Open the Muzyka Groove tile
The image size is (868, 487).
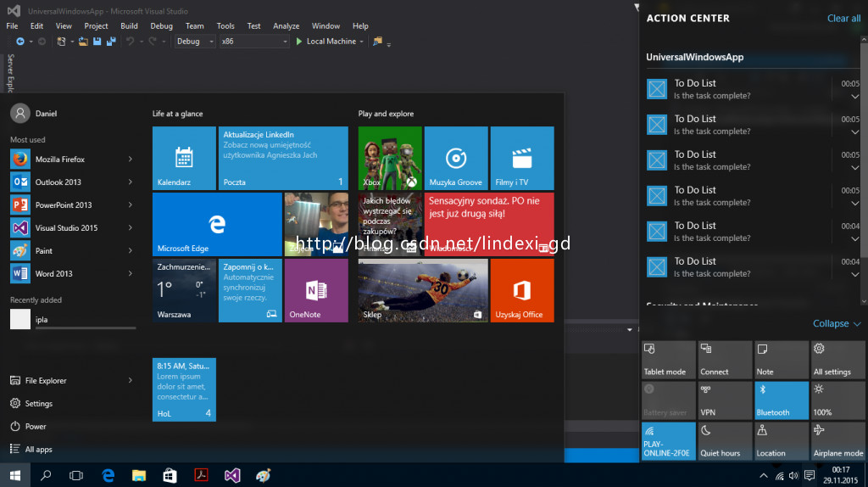(456, 159)
